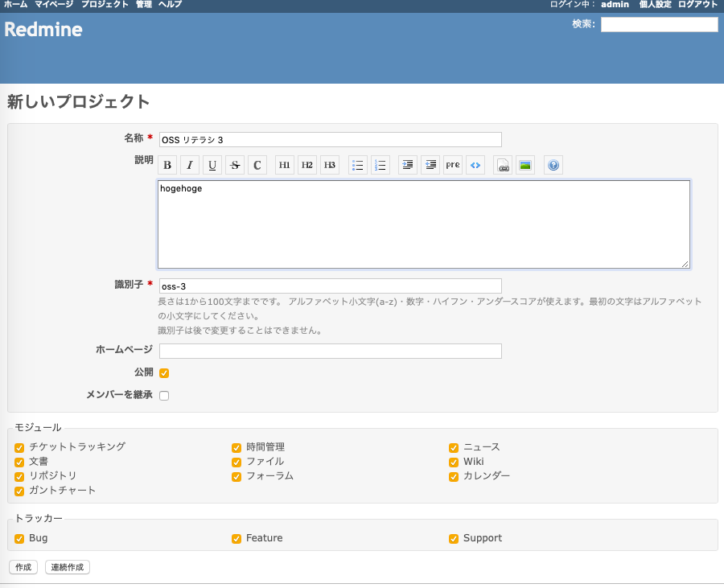Apply italic formatting to description

190,166
